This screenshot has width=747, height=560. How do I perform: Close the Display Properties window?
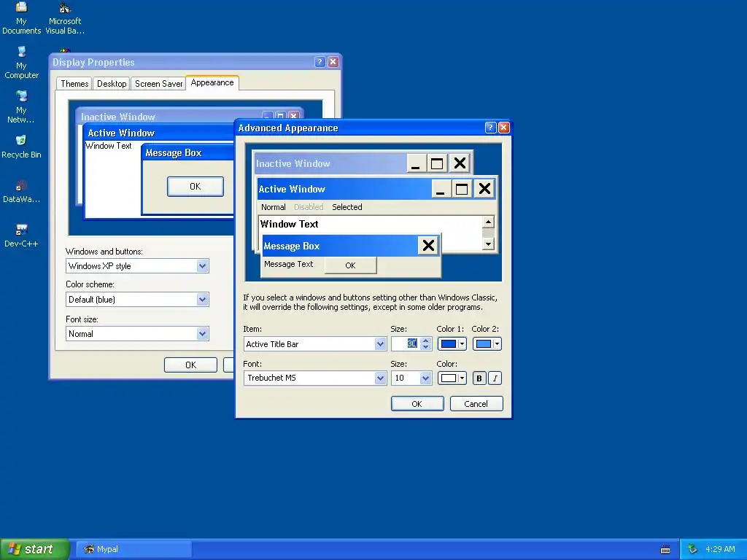click(x=333, y=62)
